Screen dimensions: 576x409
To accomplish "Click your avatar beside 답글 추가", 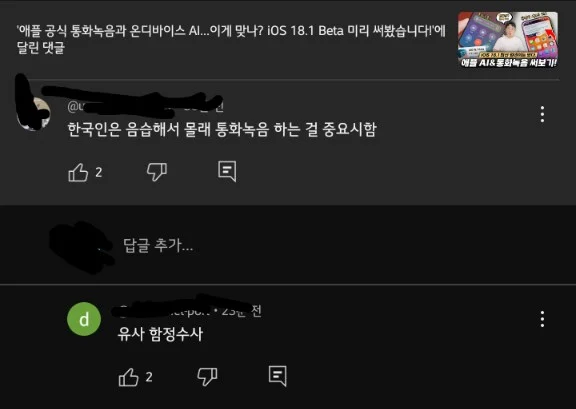I will point(83,245).
